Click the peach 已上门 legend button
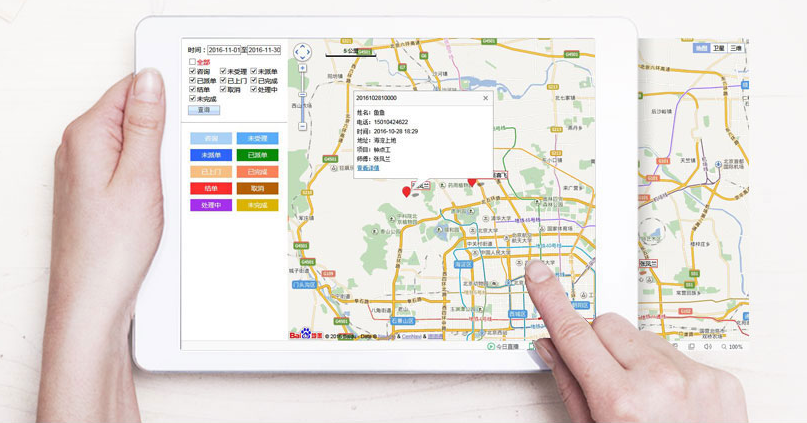This screenshot has width=807, height=423. click(x=211, y=172)
